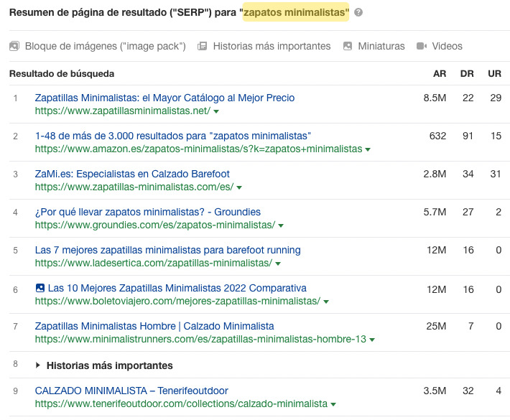Expand dropdown next to minimalistrunners.com URL
Screen dimensions: 510x420
372,340
